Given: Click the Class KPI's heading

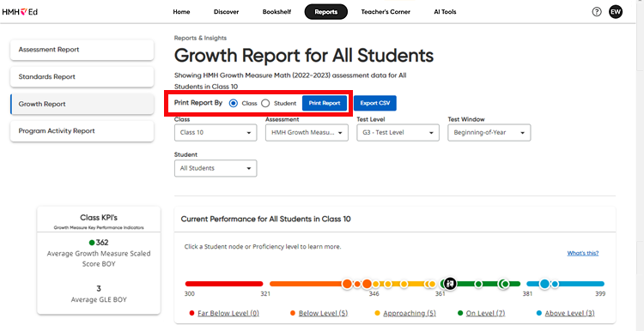Looking at the screenshot, I should point(99,218).
